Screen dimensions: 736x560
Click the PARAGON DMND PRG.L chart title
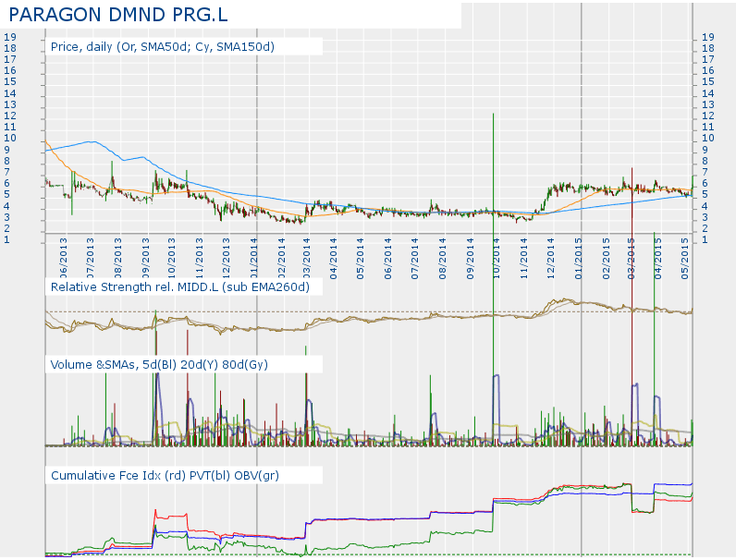(117, 15)
